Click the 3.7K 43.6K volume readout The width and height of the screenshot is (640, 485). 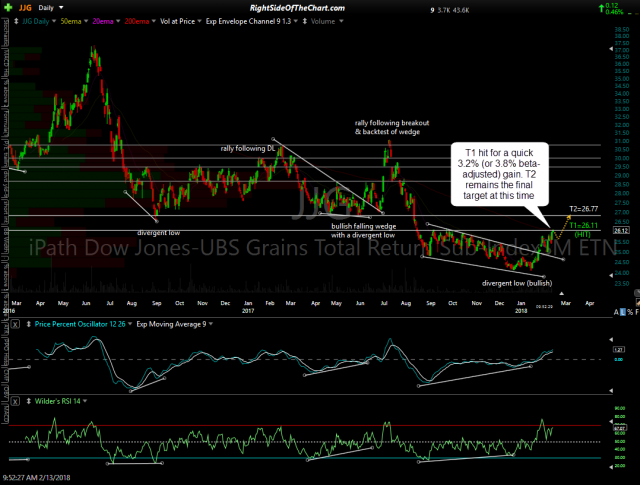point(453,11)
